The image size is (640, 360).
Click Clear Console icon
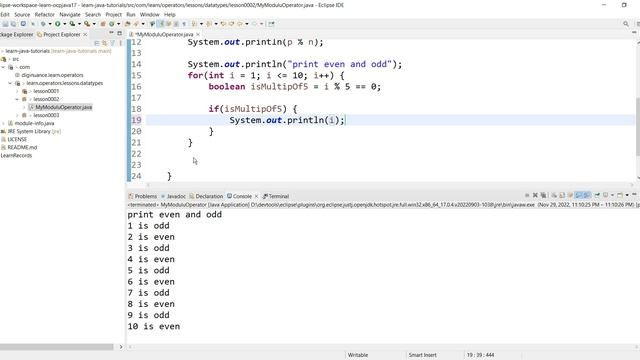tap(554, 195)
